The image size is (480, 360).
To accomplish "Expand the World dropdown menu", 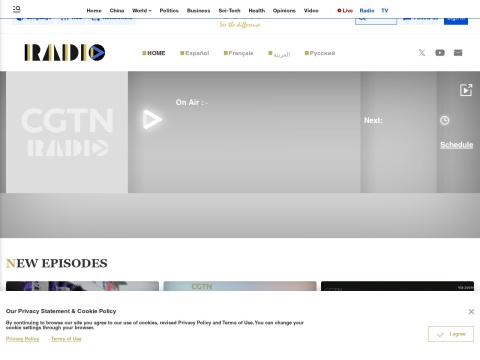I will (142, 11).
